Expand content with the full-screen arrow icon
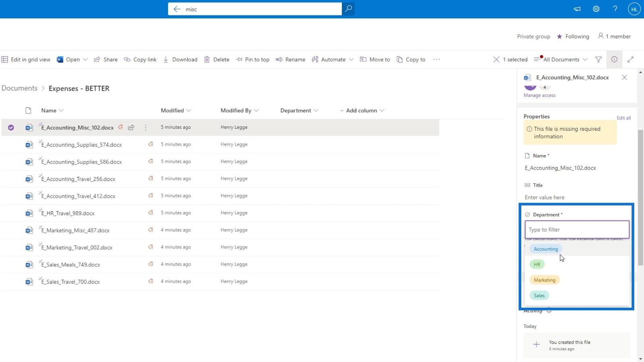 (x=631, y=60)
